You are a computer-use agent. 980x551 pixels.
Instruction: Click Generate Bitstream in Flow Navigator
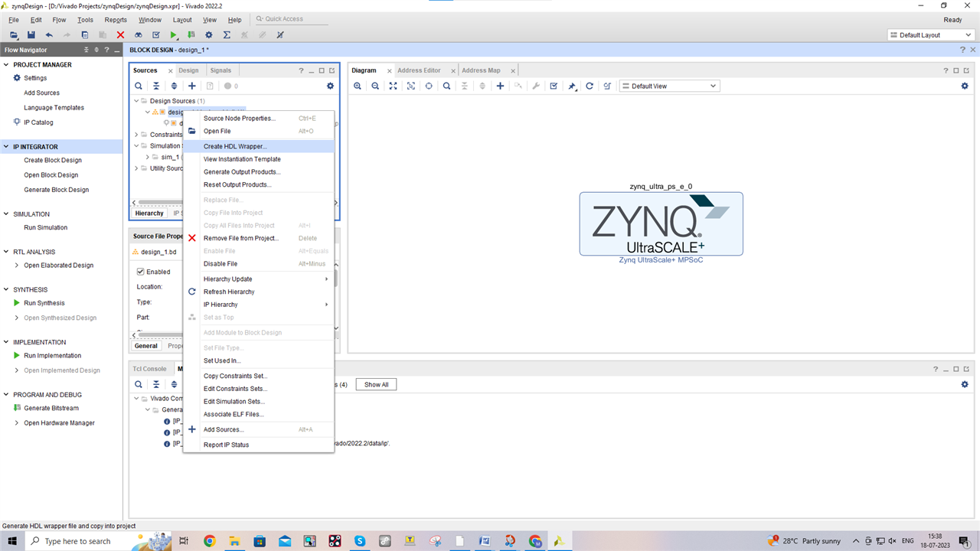click(x=51, y=408)
